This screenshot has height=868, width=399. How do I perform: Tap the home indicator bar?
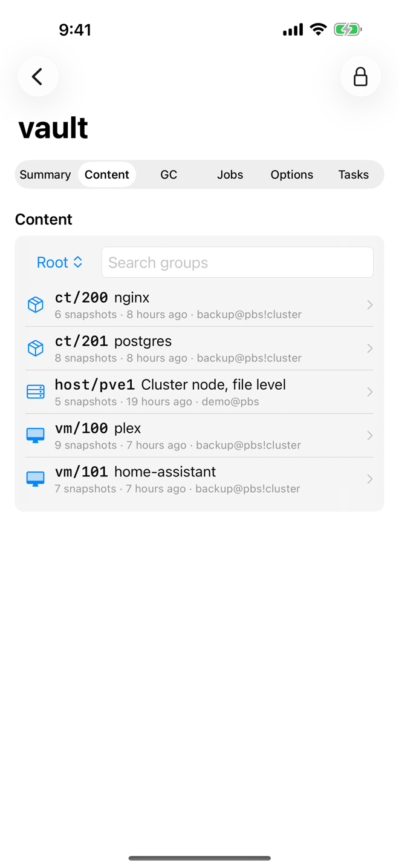coord(199,858)
